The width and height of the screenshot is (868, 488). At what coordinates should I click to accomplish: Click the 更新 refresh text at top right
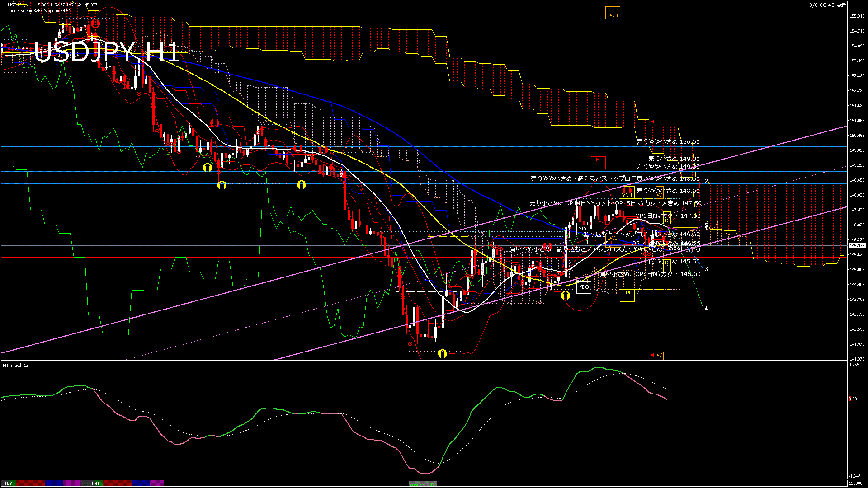point(841,5)
